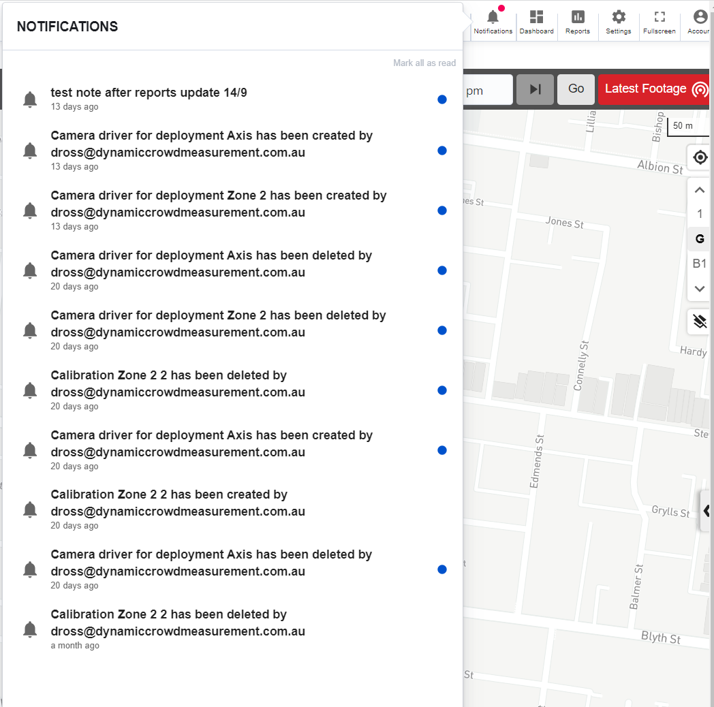Open the Notifications bell in top bar

point(493,22)
